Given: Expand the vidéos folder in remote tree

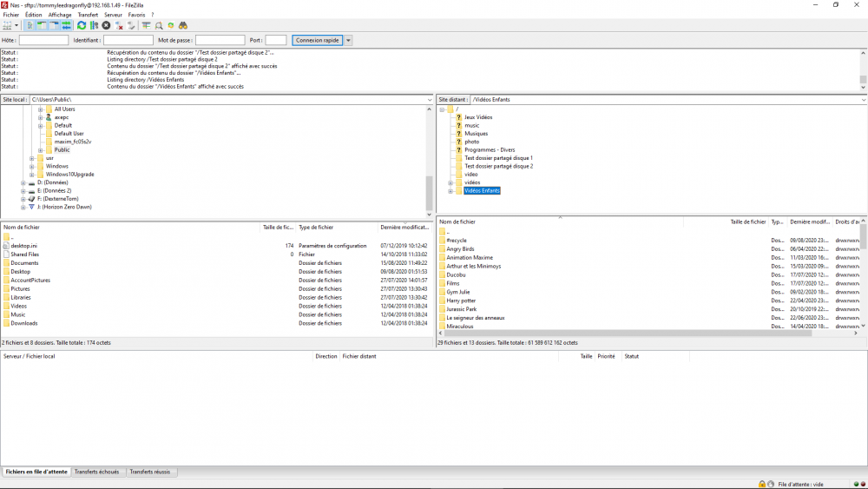Looking at the screenshot, I should 450,182.
